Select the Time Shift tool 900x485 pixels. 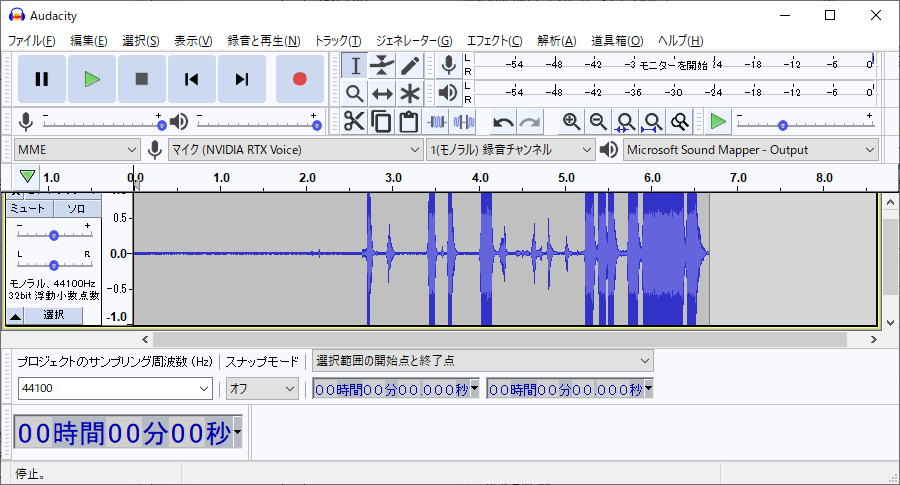382,93
